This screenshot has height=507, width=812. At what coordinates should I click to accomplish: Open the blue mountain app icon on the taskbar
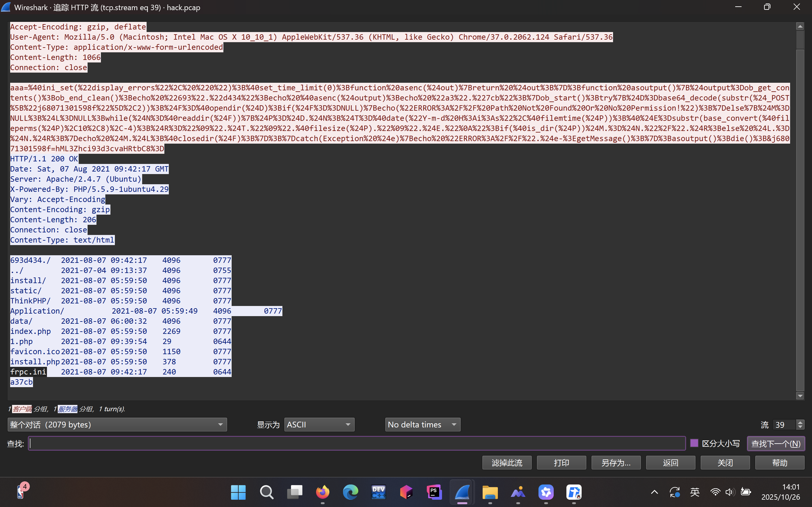pos(518,492)
